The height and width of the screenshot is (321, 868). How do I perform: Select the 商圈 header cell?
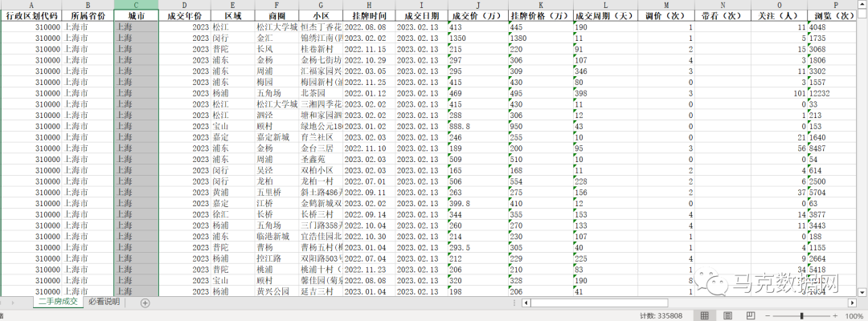coord(276,16)
